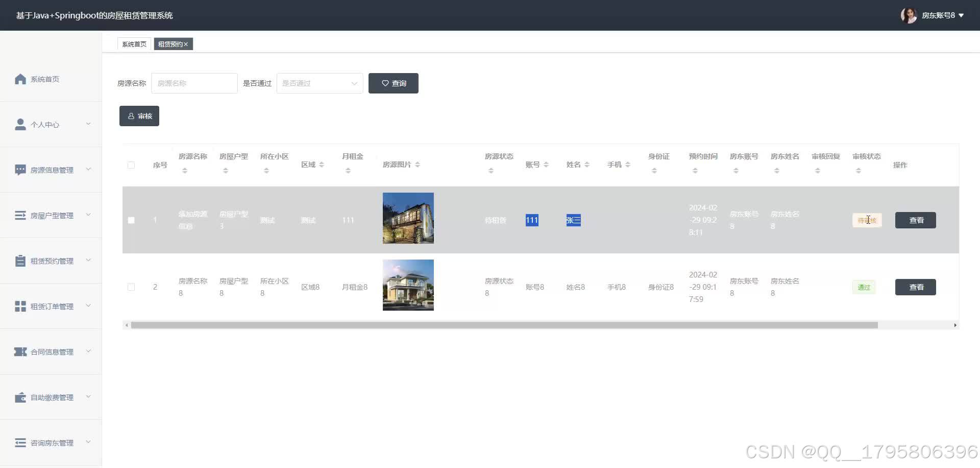Click the lines icon for 咨询房东管理
The height and width of the screenshot is (468, 980).
20,443
